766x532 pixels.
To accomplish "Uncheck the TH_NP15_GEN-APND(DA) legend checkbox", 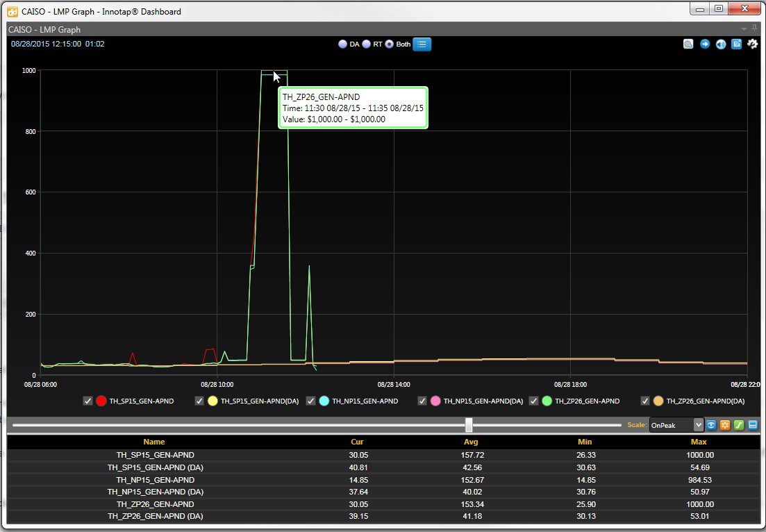I will click(422, 401).
